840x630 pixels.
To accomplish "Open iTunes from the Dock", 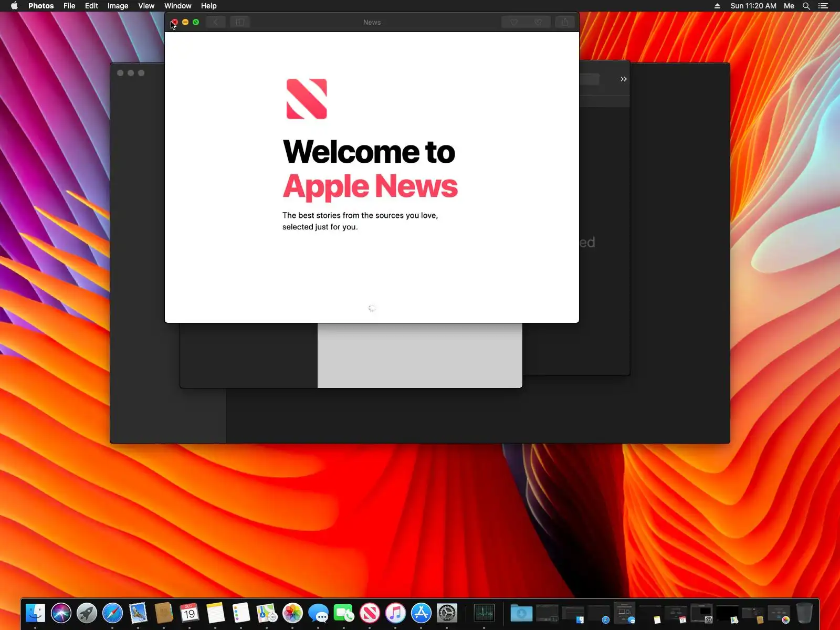I will (395, 612).
